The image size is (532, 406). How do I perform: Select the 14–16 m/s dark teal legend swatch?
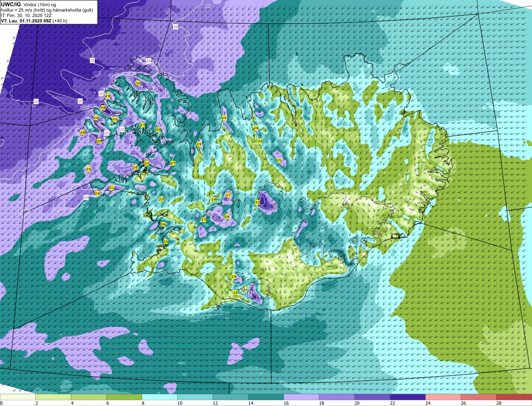[x=266, y=397]
